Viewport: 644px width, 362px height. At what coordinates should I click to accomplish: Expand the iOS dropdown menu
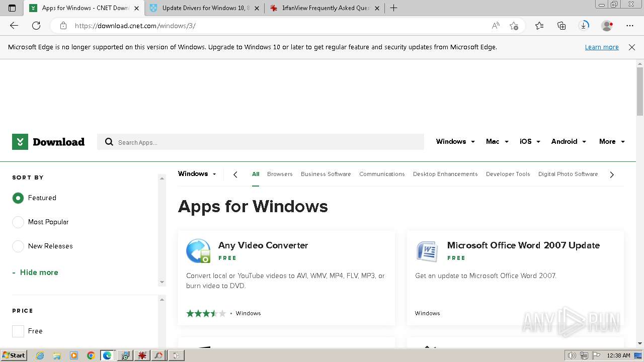click(x=530, y=142)
